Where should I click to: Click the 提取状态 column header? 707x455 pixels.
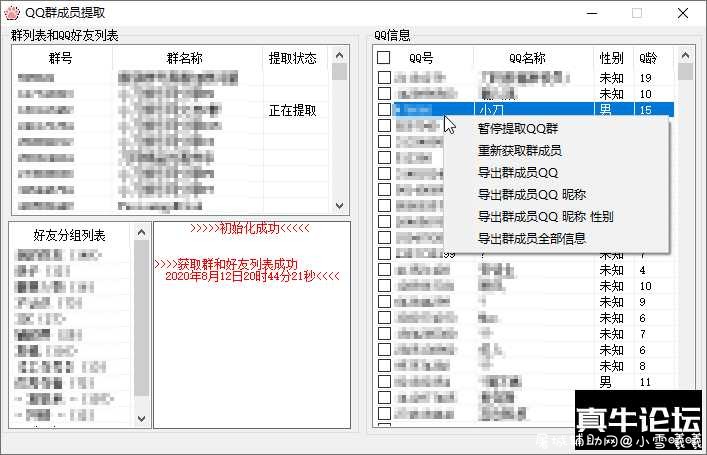coord(293,58)
